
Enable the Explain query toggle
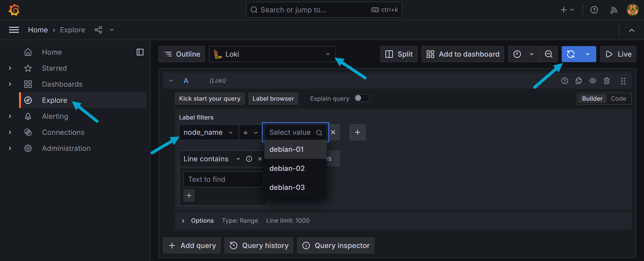362,98
